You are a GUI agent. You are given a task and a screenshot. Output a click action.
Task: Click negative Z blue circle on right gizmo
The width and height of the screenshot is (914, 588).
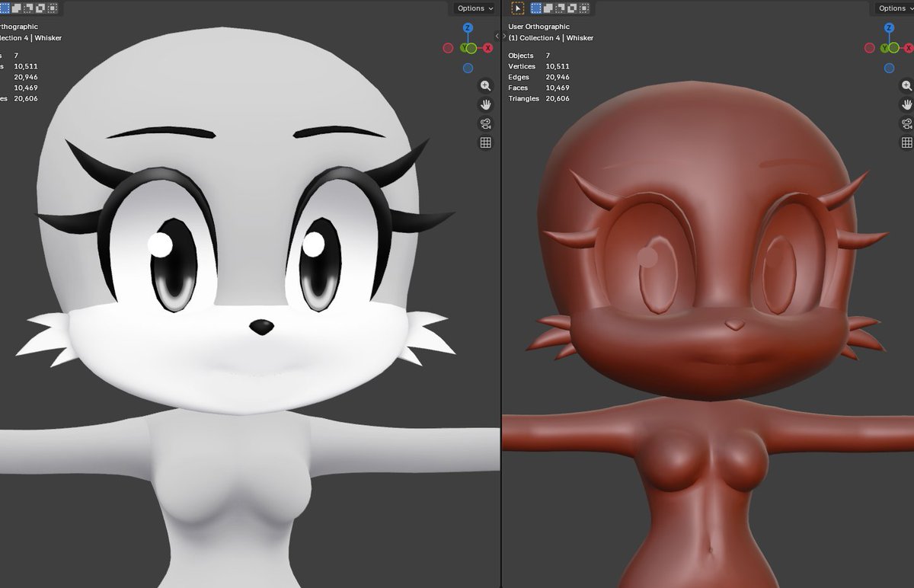click(889, 68)
